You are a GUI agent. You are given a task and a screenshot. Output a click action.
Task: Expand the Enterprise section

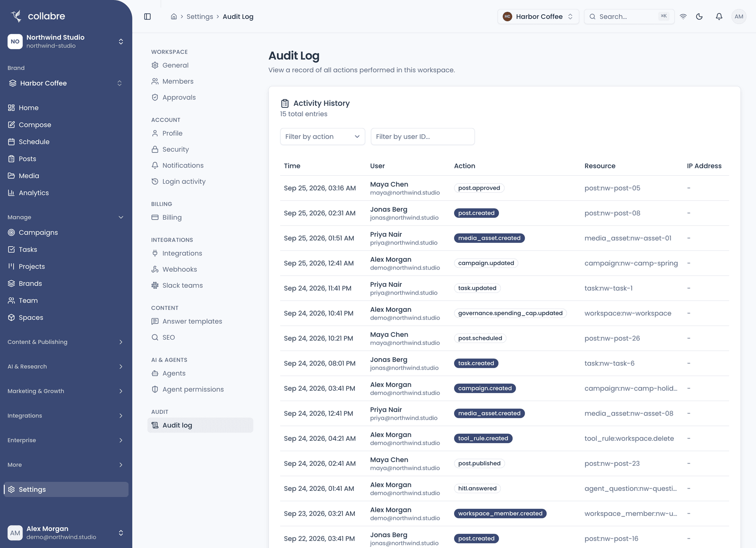click(x=66, y=440)
